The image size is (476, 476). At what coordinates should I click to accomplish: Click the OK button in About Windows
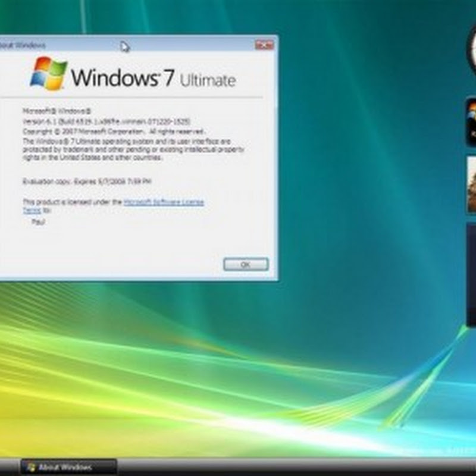(246, 264)
